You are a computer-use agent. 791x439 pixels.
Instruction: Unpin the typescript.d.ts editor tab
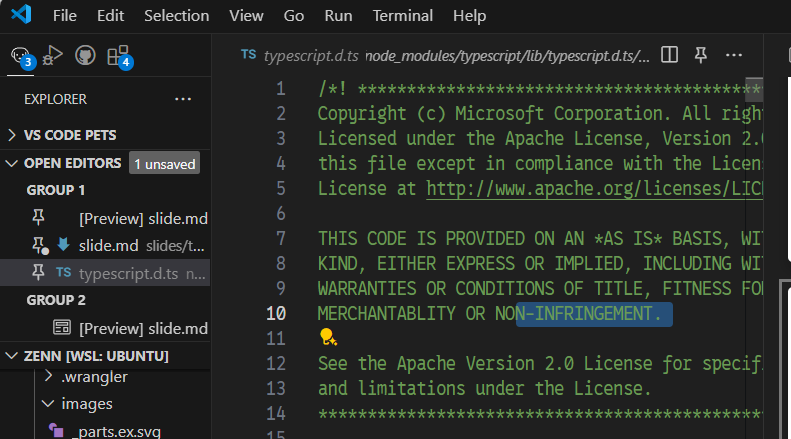pos(701,54)
